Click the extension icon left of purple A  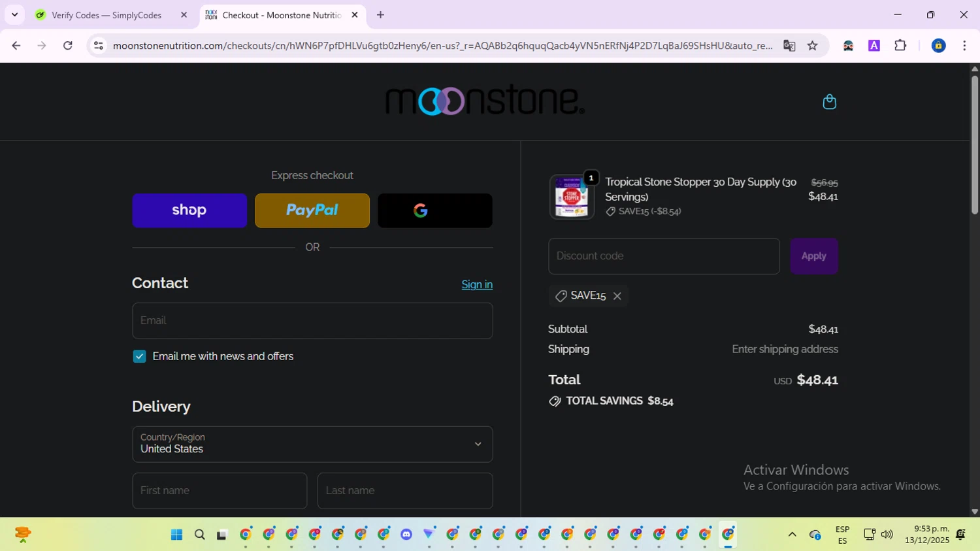click(x=848, y=46)
